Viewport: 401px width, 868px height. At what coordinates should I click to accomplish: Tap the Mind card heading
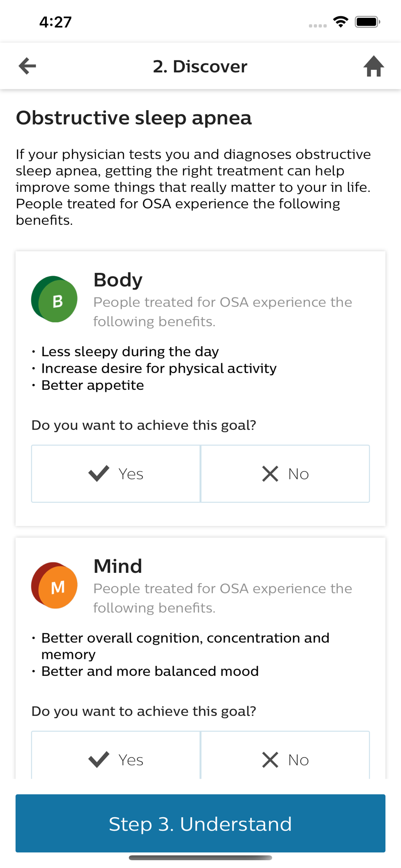pos(118,566)
